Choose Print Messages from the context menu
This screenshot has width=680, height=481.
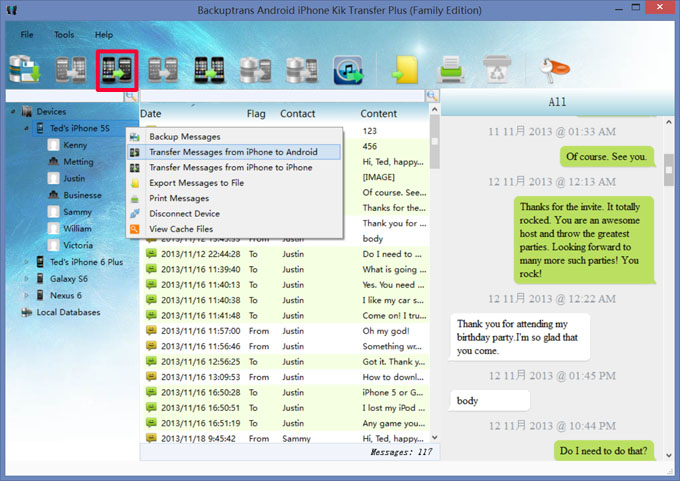coord(234,198)
